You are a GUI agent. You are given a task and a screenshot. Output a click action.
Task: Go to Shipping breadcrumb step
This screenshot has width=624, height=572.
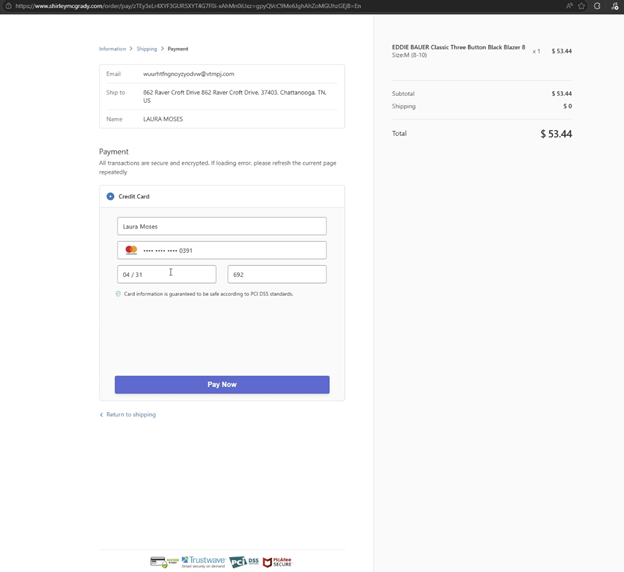[x=147, y=49]
